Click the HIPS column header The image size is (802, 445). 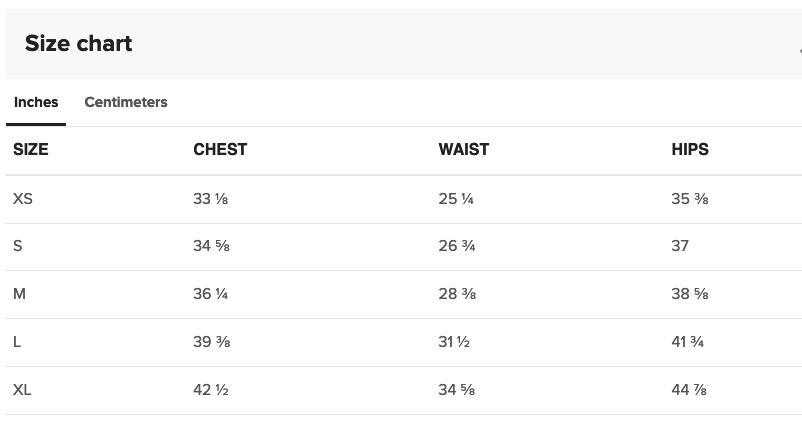[690, 149]
